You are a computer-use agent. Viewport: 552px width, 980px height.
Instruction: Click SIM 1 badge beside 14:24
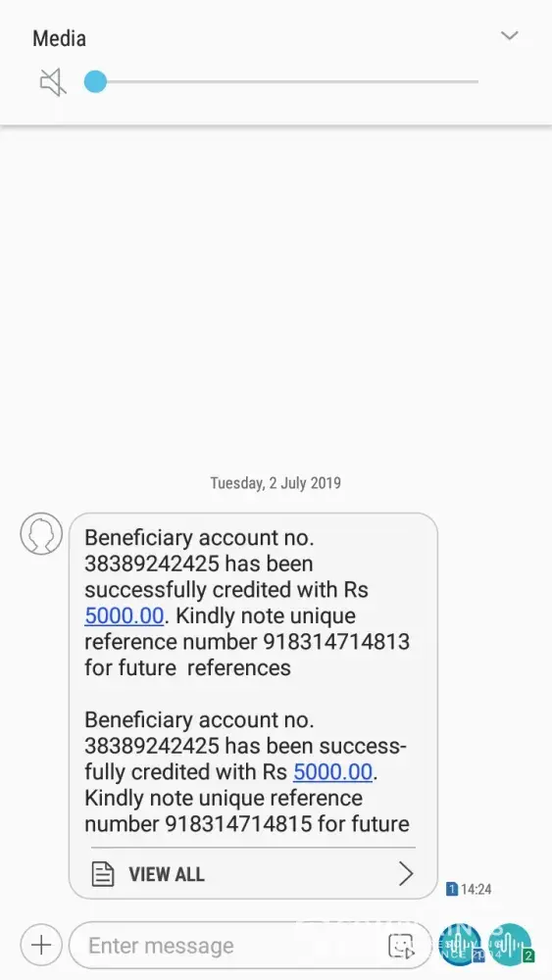click(x=452, y=889)
